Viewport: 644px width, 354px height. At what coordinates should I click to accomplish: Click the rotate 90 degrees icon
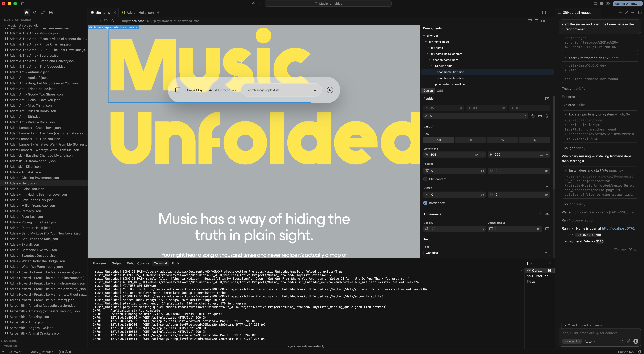[x=533, y=116]
